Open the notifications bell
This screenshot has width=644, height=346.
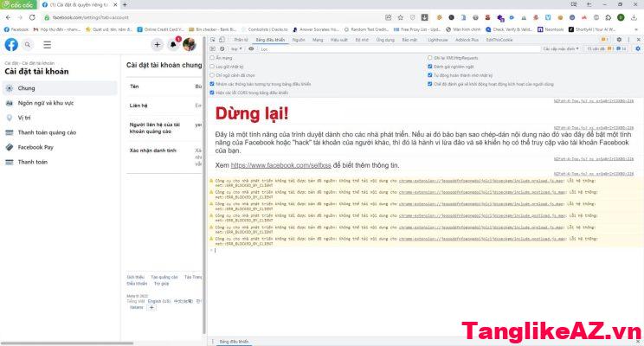click(173, 45)
